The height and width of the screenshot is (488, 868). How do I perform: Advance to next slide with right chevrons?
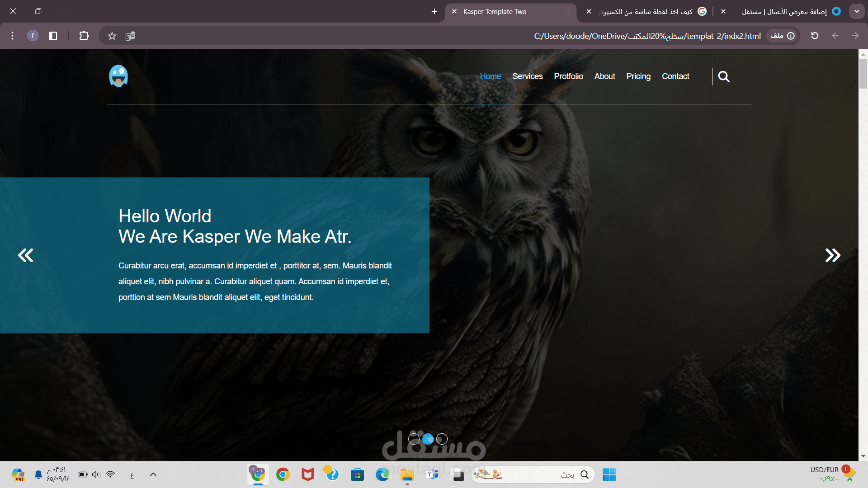tap(833, 255)
